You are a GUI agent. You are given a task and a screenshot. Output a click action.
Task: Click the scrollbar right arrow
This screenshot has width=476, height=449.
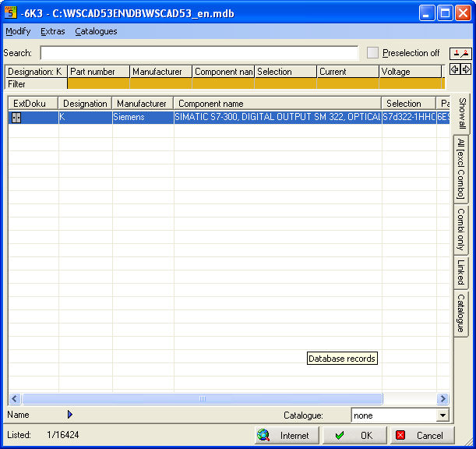tap(443, 398)
